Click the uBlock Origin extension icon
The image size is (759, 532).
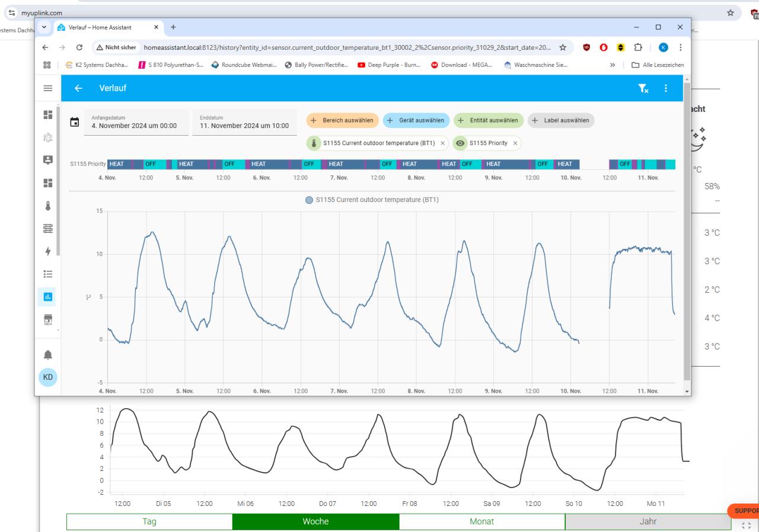(586, 48)
